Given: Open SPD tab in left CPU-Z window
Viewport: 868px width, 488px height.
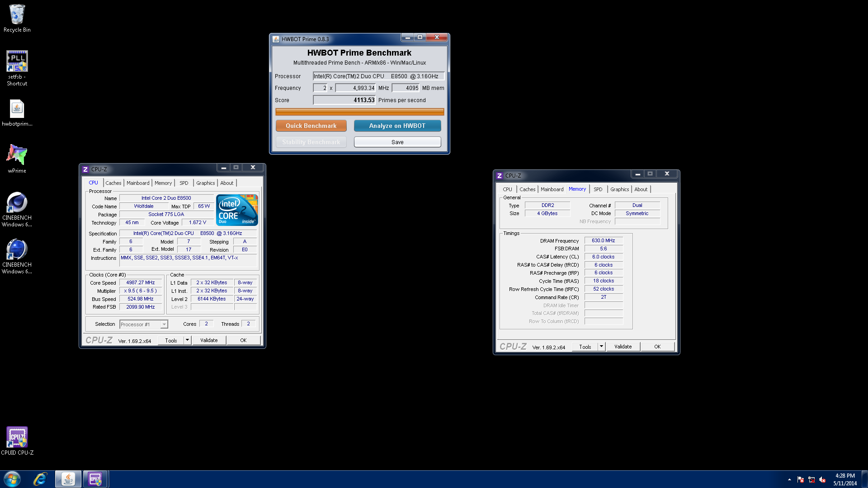Looking at the screenshot, I should (184, 183).
